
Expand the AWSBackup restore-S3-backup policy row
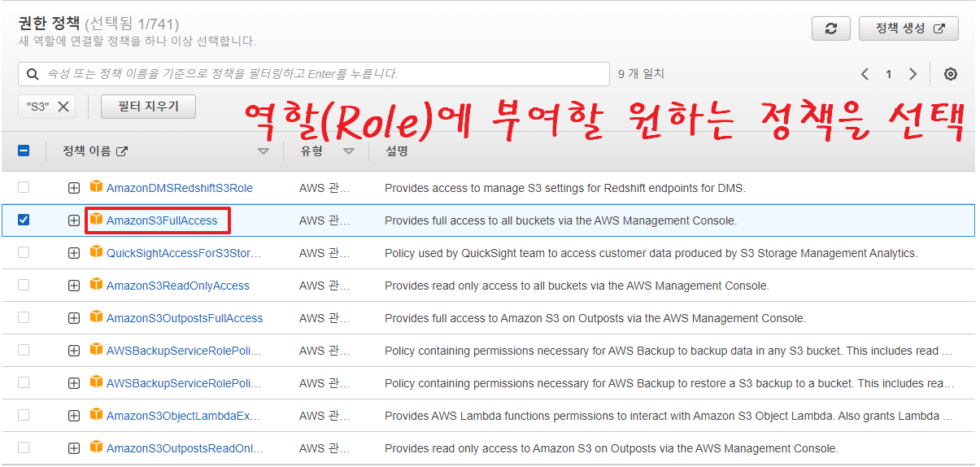tap(74, 383)
